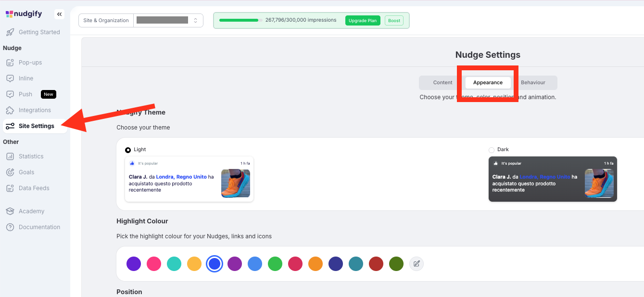Click the Statistics chart icon
Image resolution: width=644 pixels, height=297 pixels.
click(x=10, y=156)
